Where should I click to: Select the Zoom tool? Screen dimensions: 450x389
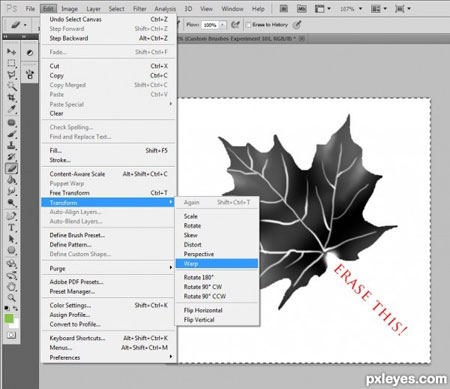11,297
